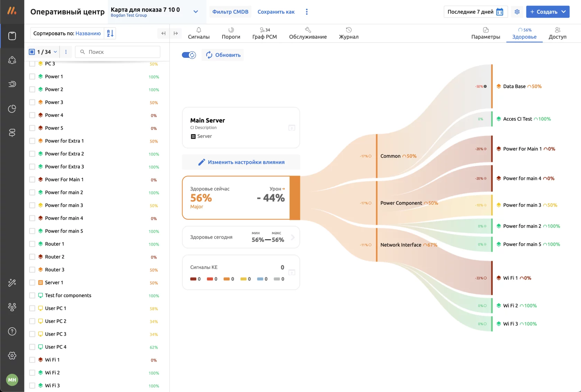Open the three-dot menu beside Save As

click(307, 12)
